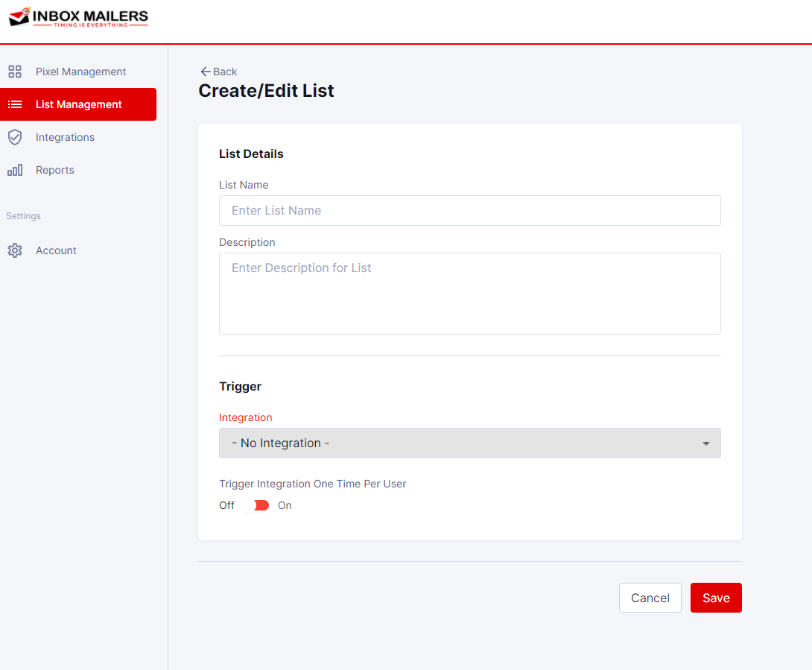The height and width of the screenshot is (670, 812).
Task: Open the Integration dropdown
Action: coord(470,443)
